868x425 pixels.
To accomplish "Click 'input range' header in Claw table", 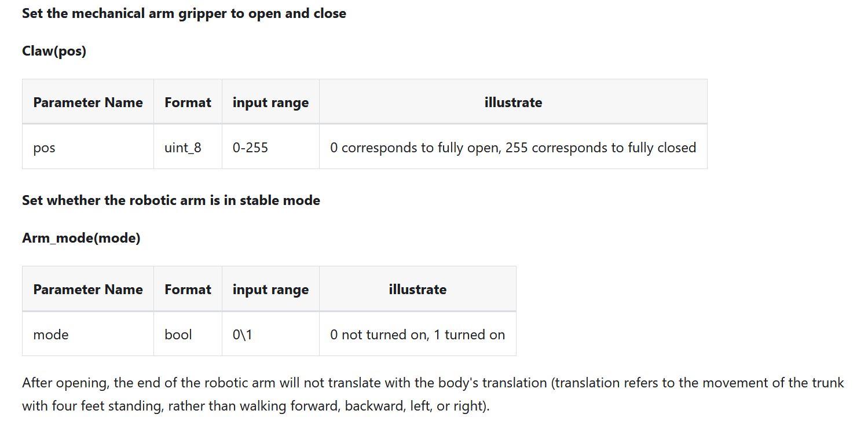I will (270, 102).
